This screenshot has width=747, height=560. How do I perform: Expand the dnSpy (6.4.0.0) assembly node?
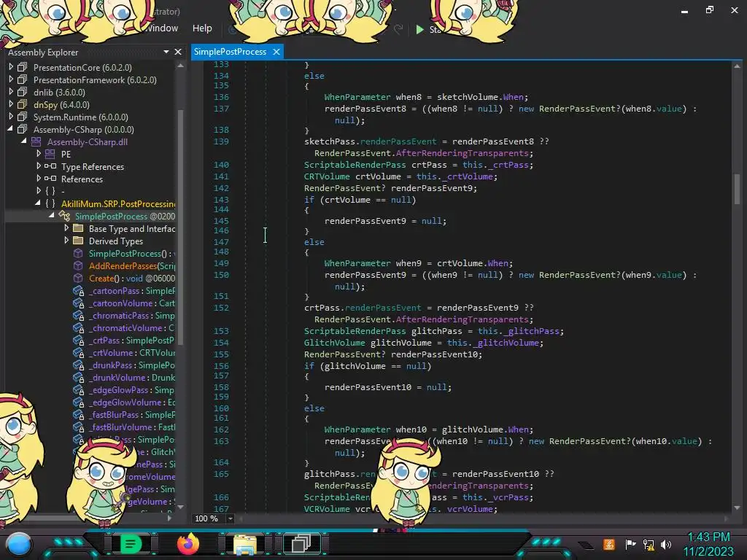pos(11,104)
